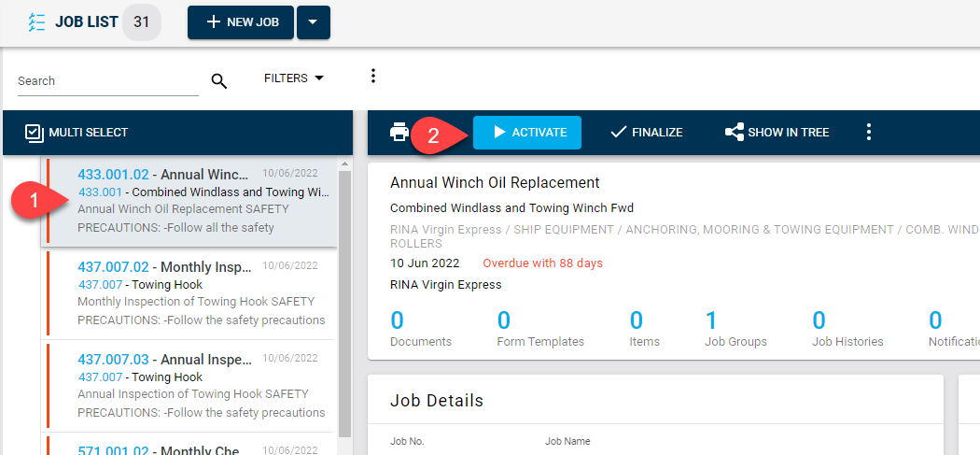Select the Monthly Inspection of Towing Hook job
This screenshot has height=455, width=980.
pyautogui.click(x=189, y=293)
